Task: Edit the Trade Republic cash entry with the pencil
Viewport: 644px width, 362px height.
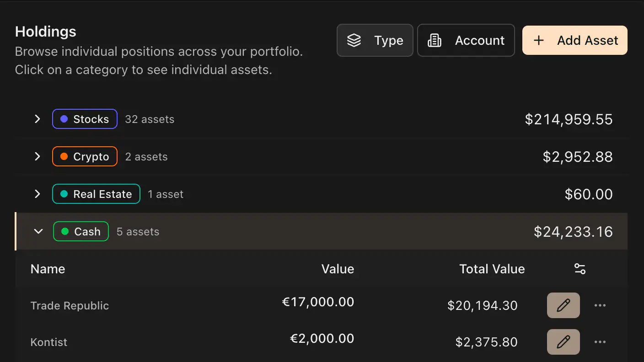Action: 563,305
